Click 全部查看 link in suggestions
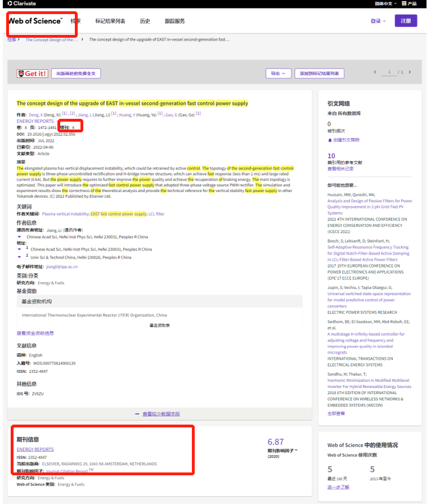This screenshot has height=504, width=435. pyautogui.click(x=336, y=414)
